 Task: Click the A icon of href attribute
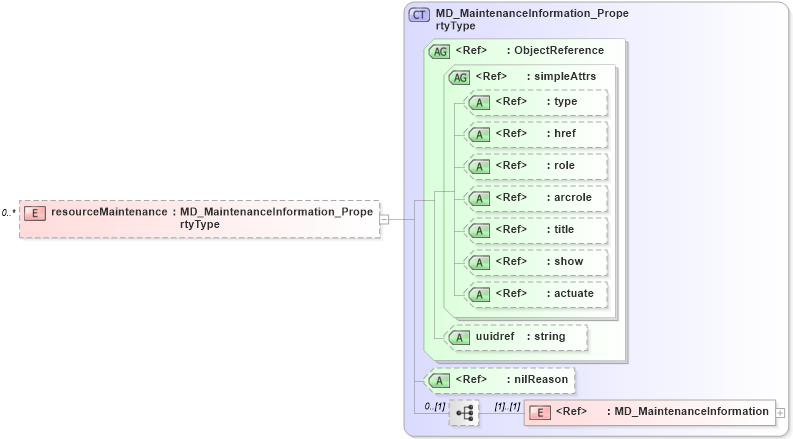click(x=479, y=135)
